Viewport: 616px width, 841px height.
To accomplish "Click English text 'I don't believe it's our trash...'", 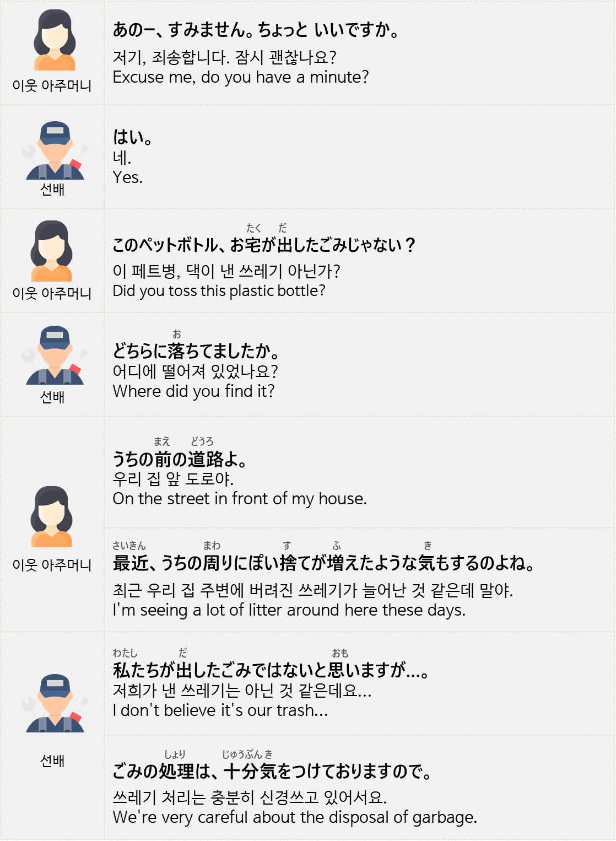I will click(220, 710).
